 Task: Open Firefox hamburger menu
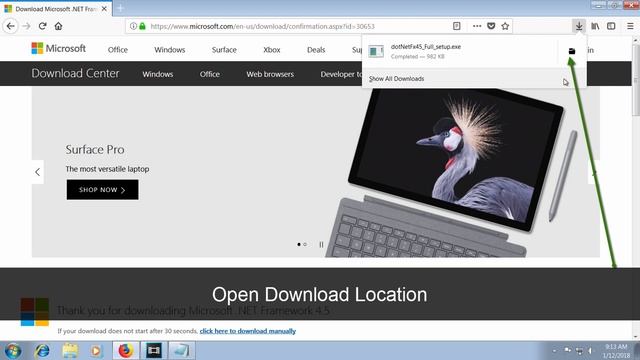tap(630, 26)
